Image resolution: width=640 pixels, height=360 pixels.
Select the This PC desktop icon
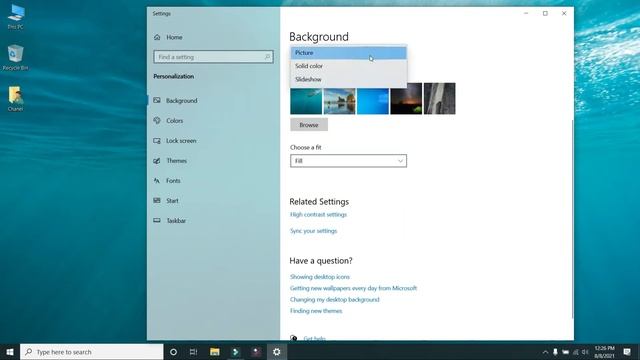point(16,17)
